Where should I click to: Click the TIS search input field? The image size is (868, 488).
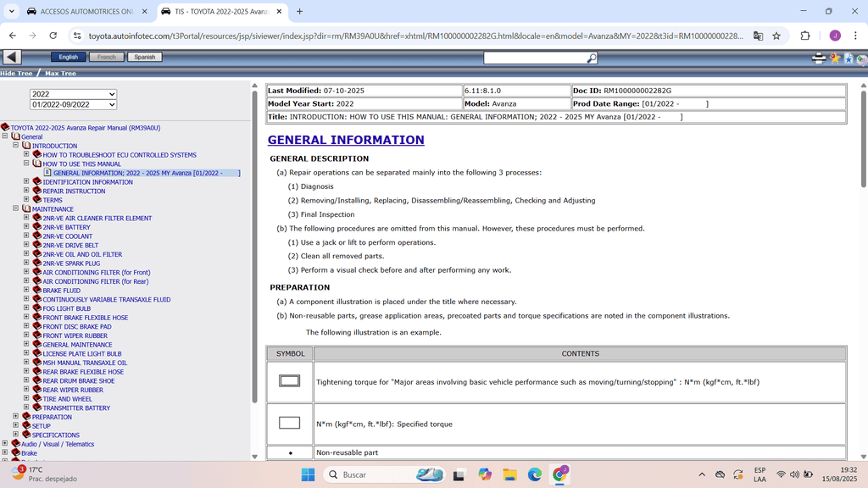coord(534,58)
